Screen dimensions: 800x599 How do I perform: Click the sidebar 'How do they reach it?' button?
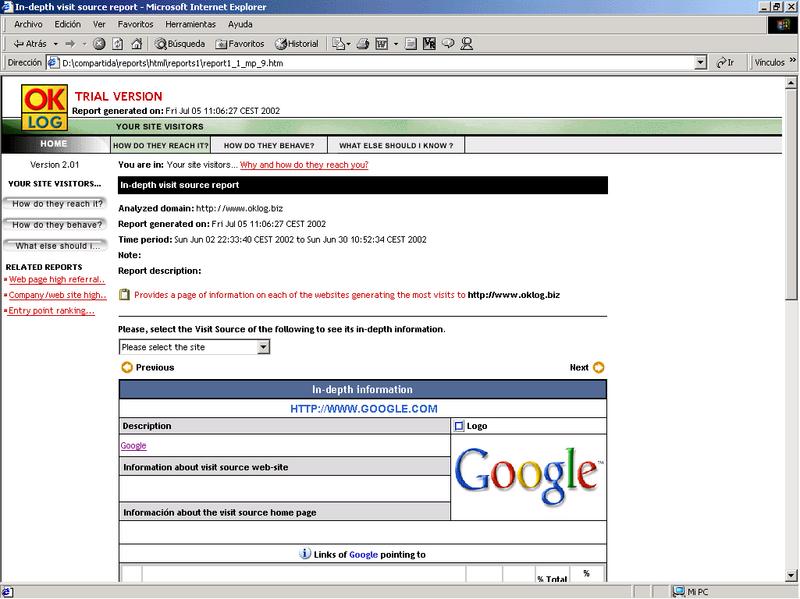click(x=55, y=204)
